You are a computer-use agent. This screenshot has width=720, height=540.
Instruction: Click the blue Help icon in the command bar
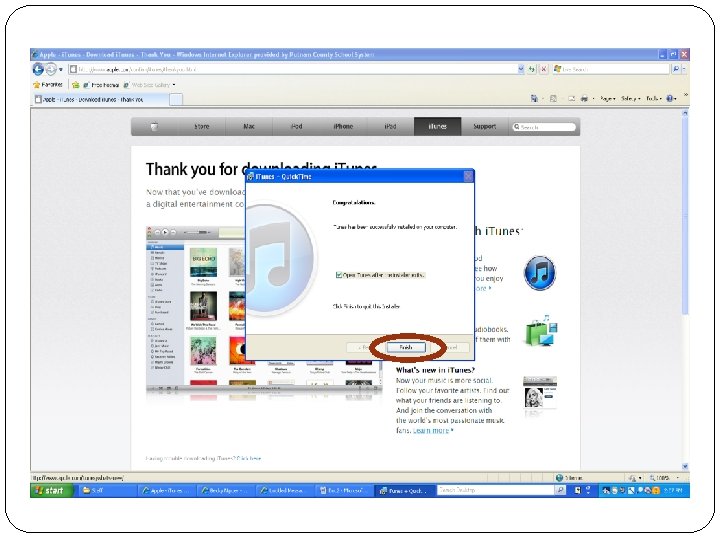(x=670, y=98)
